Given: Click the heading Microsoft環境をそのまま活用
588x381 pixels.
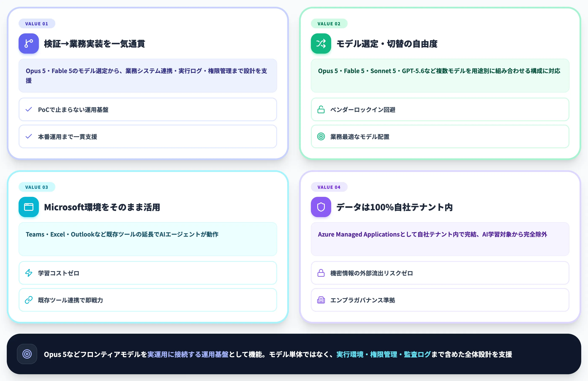Looking at the screenshot, I should (102, 207).
